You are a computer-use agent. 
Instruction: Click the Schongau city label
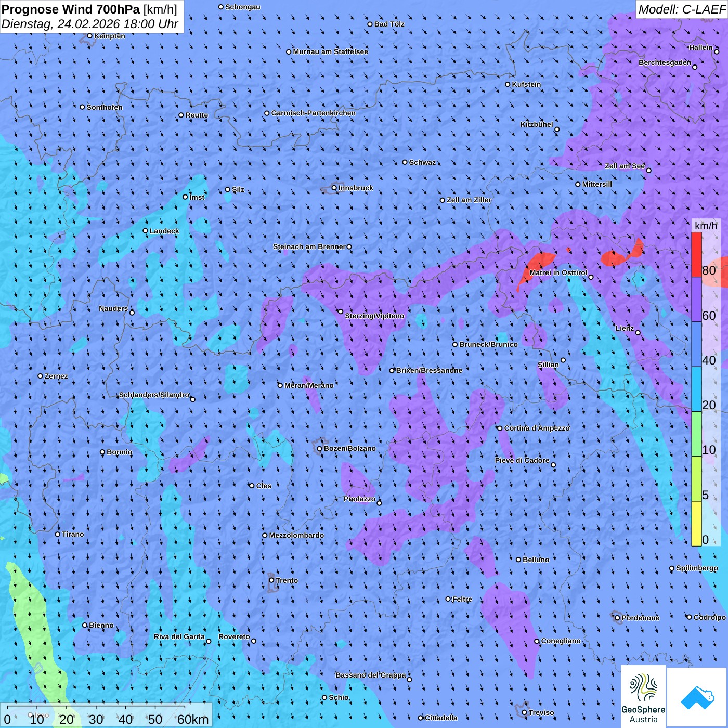tap(243, 7)
